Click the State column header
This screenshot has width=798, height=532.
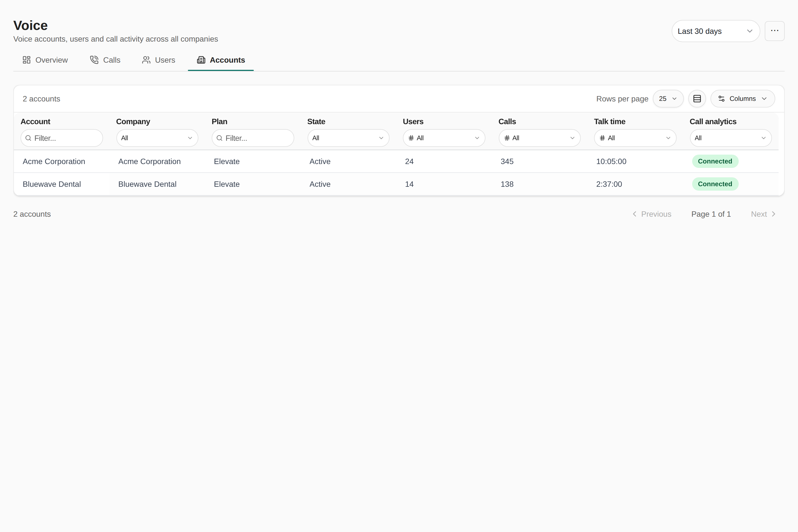316,121
